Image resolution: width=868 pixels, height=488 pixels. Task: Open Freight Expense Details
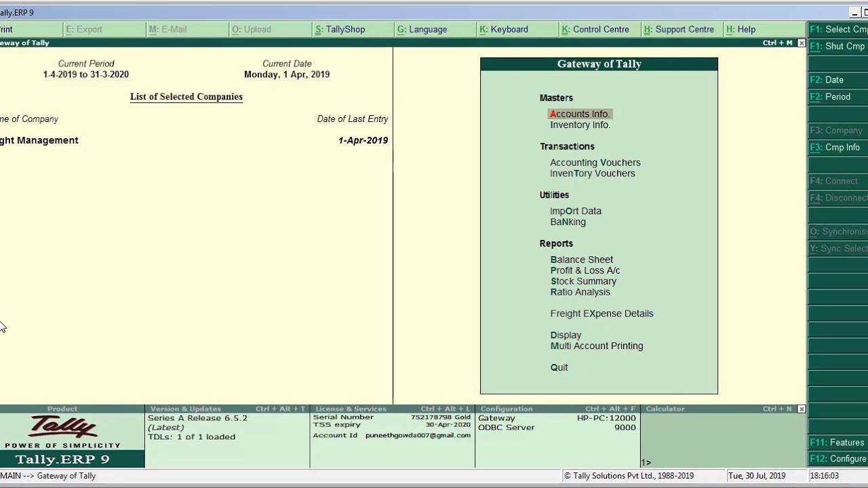[x=601, y=314]
